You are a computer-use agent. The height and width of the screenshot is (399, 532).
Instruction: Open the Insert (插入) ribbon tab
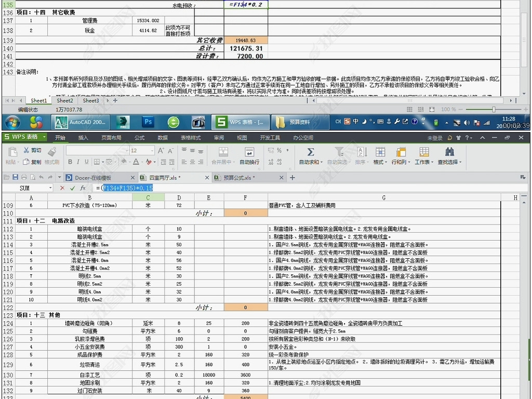83,138
